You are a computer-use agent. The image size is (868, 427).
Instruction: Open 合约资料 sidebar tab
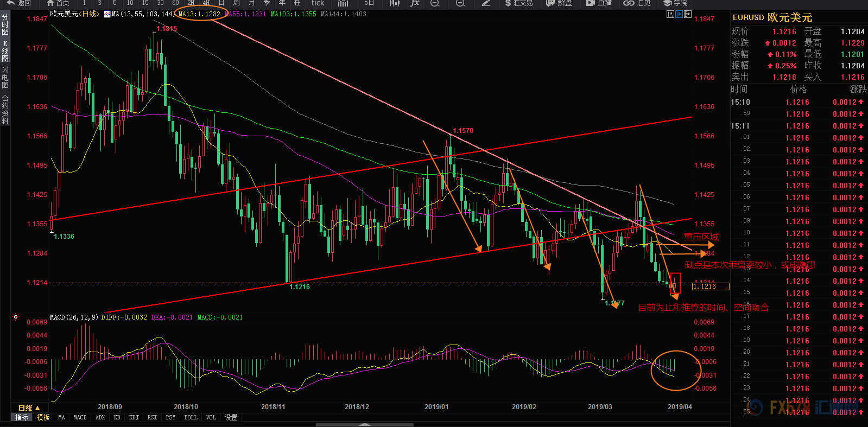point(5,110)
